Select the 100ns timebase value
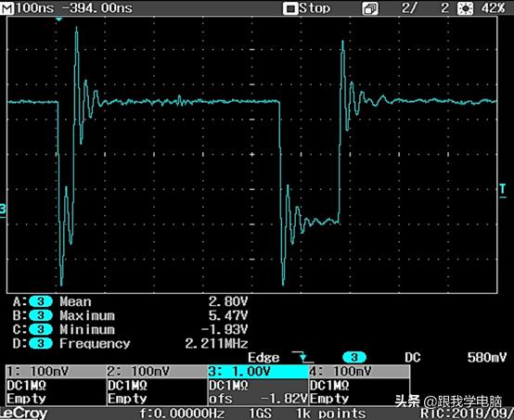The width and height of the screenshot is (514, 420). pos(34,8)
